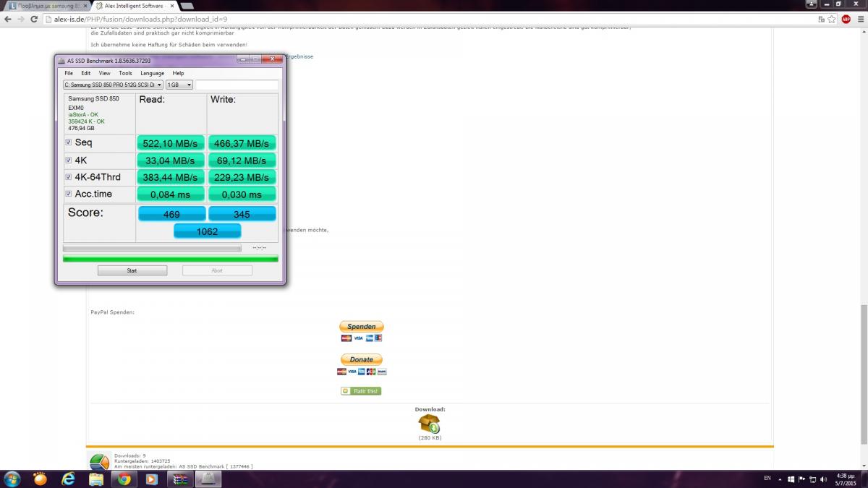Toggle the 4K-64Thrd benchmark checkbox
868x488 pixels.
[69, 177]
